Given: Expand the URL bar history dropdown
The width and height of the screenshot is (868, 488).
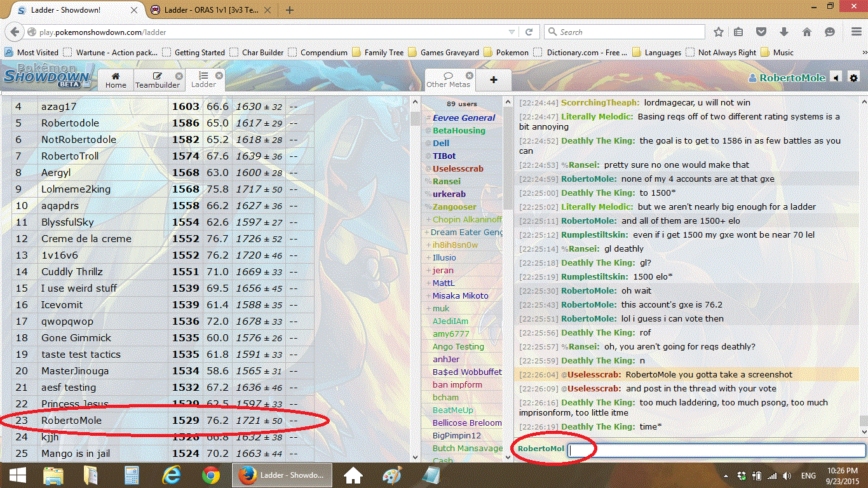Looking at the screenshot, I should click(512, 32).
